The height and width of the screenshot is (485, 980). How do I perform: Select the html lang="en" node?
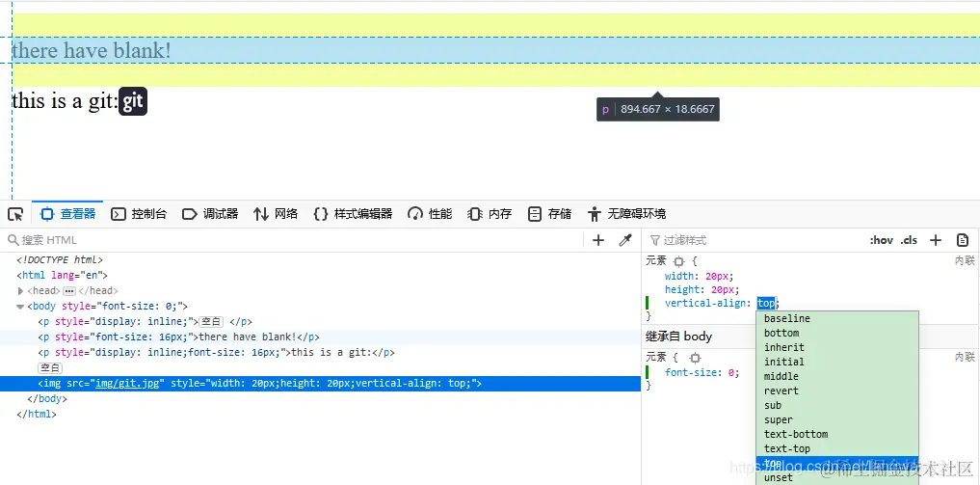pyautogui.click(x=320, y=275)
